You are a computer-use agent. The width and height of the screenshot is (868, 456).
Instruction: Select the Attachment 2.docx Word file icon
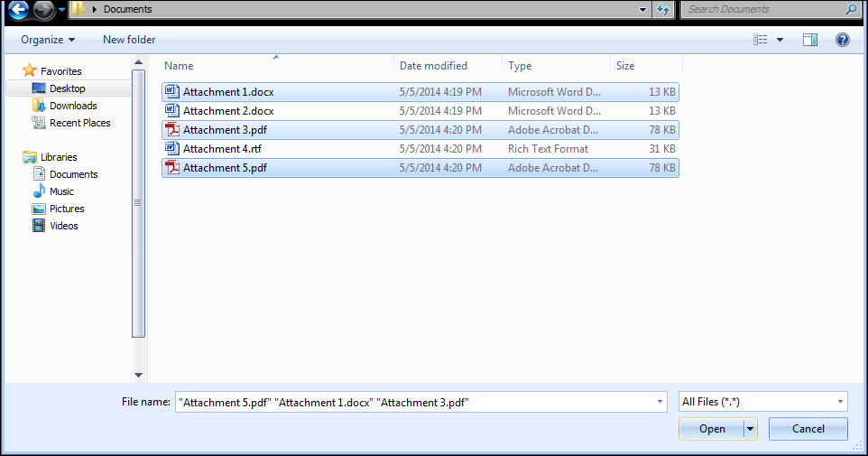[172, 110]
